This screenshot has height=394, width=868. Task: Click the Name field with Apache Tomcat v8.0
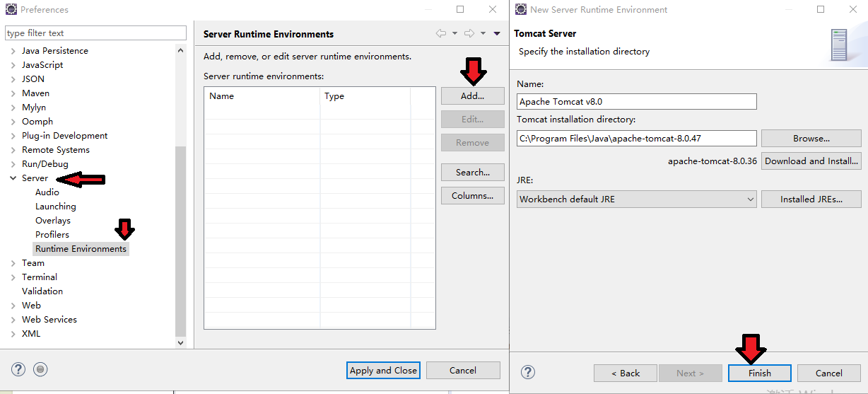tap(636, 102)
